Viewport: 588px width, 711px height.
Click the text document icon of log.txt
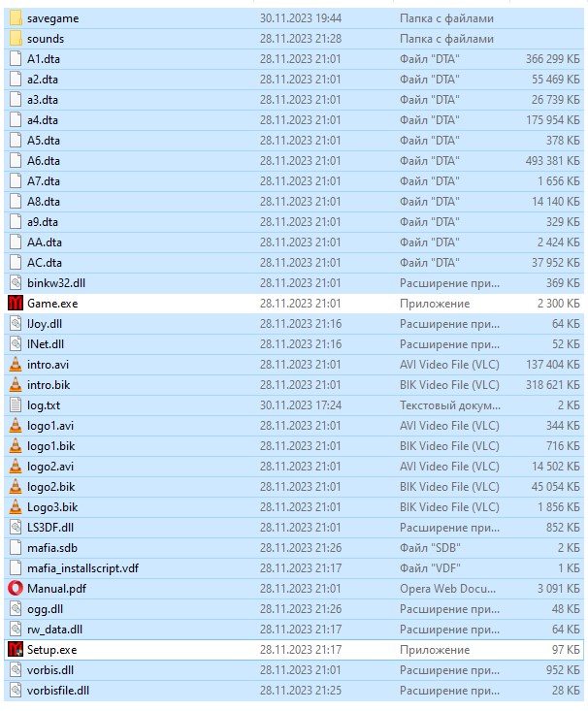point(16,404)
